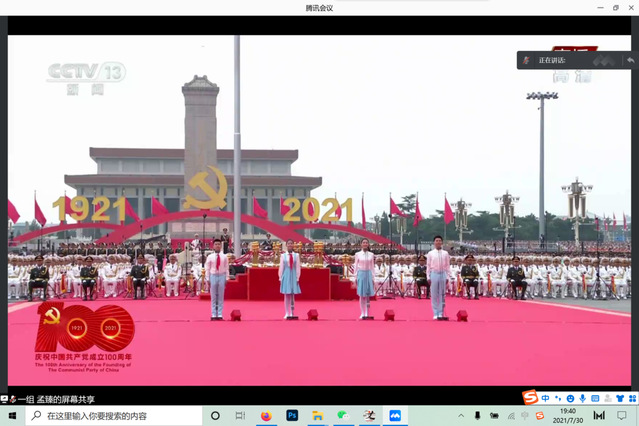Click the muted microphone icon in speaker panel

[x=526, y=60]
